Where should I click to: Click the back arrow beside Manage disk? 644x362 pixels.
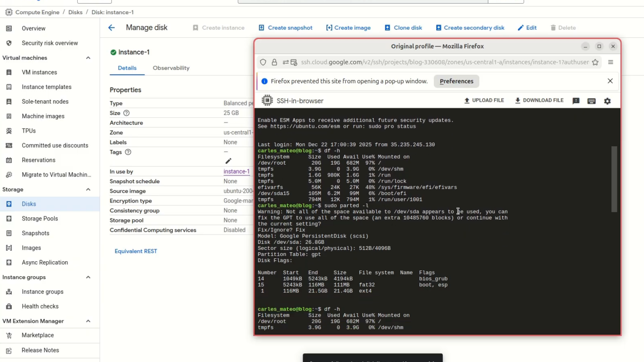click(x=111, y=28)
